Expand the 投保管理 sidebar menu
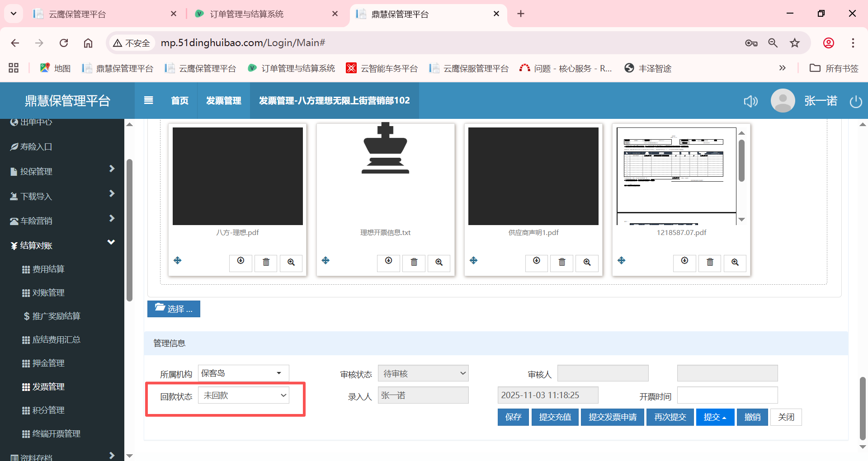 coord(62,171)
